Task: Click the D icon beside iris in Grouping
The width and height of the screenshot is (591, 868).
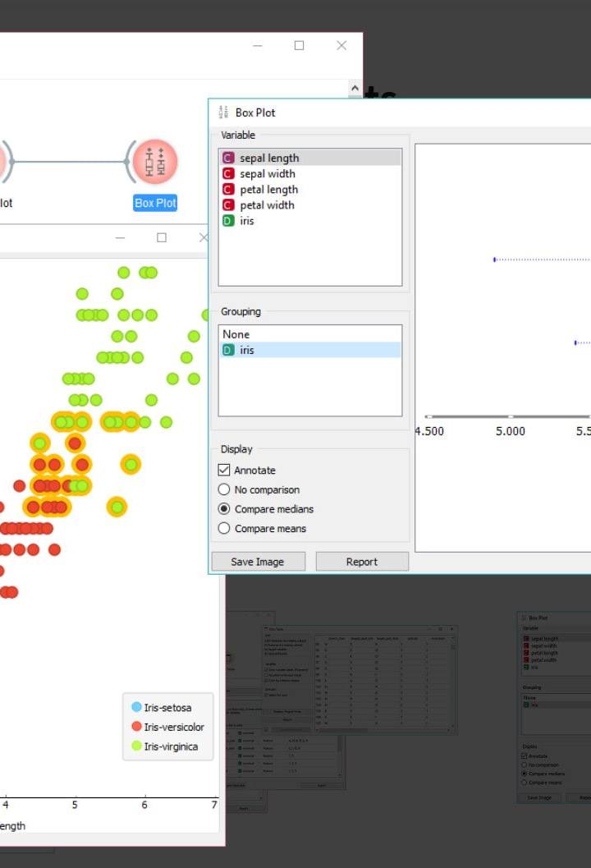Action: point(228,350)
